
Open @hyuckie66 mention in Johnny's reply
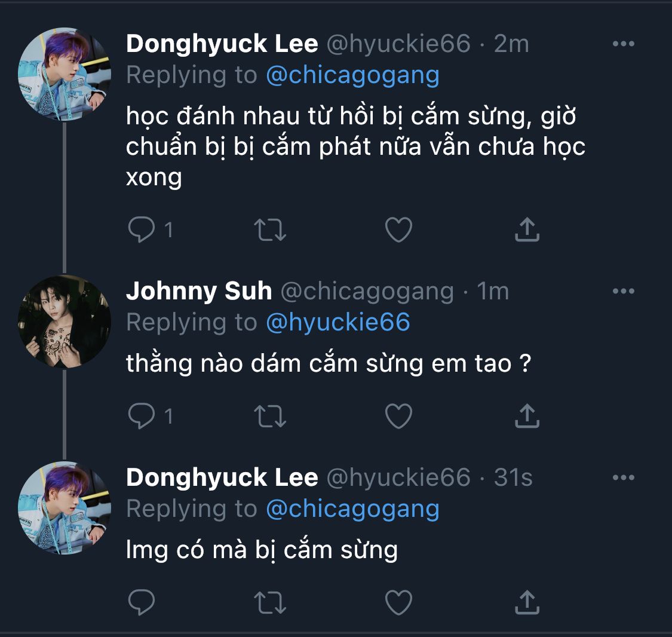(337, 323)
